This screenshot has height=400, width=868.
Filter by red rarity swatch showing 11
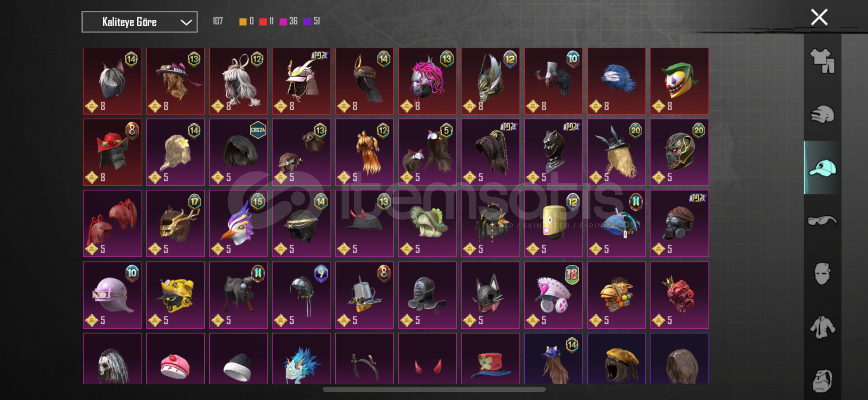pyautogui.click(x=263, y=22)
